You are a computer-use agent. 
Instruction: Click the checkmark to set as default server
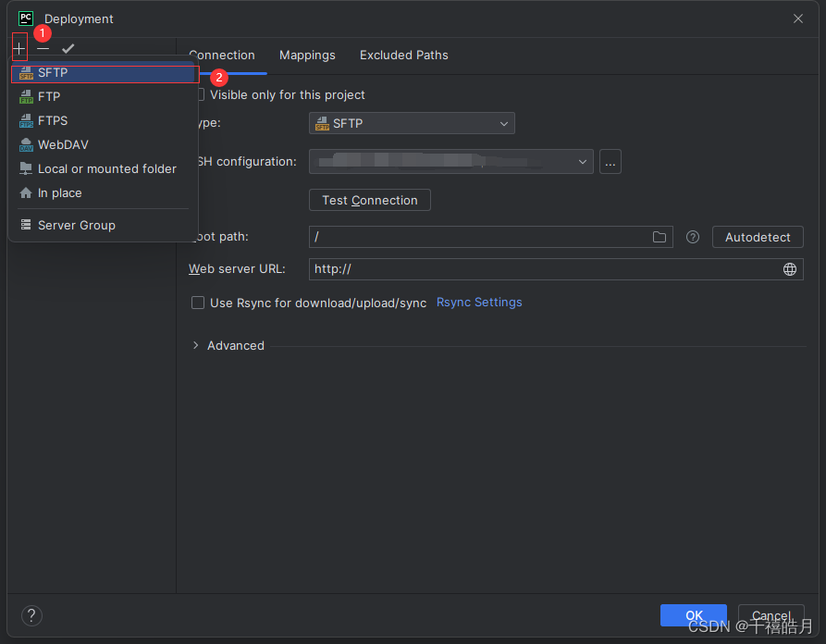pos(68,48)
